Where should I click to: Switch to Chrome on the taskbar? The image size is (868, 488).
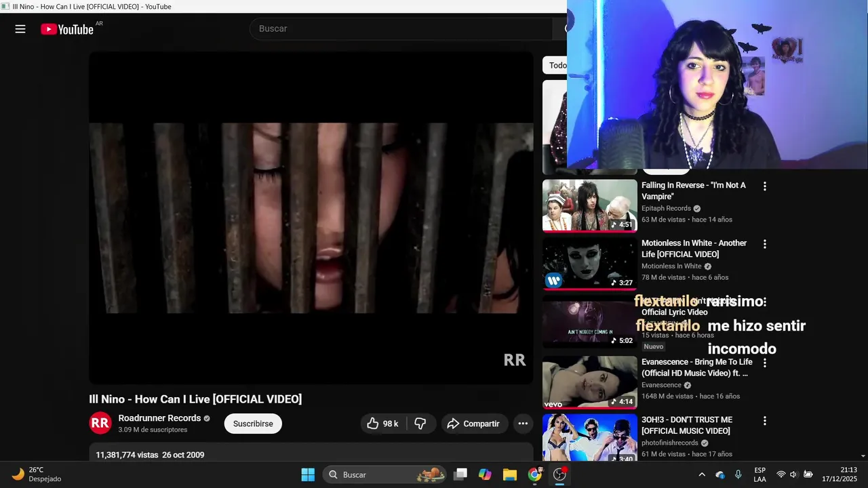535,474
